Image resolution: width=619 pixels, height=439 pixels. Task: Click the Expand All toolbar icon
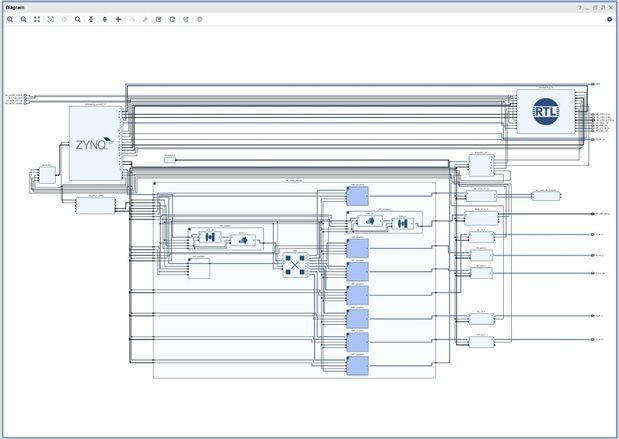point(104,19)
